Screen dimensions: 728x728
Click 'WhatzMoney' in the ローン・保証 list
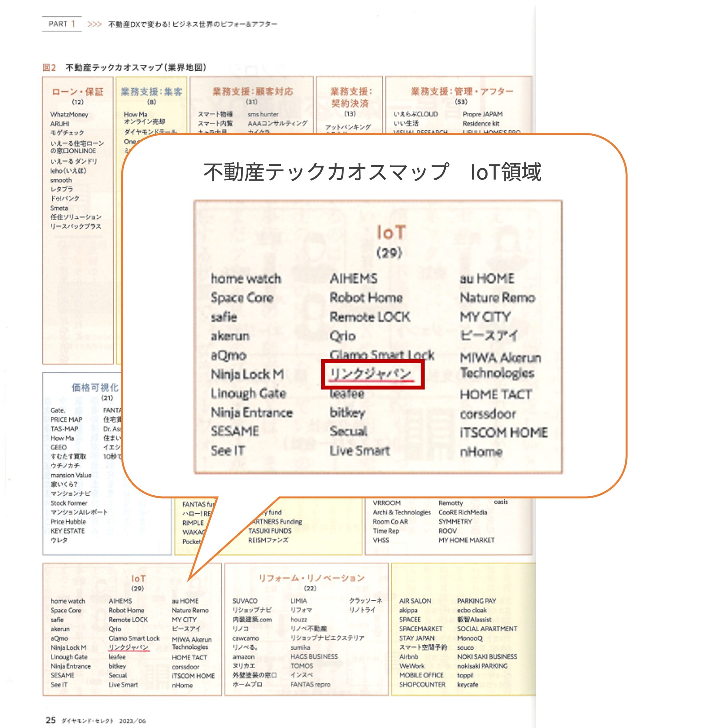69,115
